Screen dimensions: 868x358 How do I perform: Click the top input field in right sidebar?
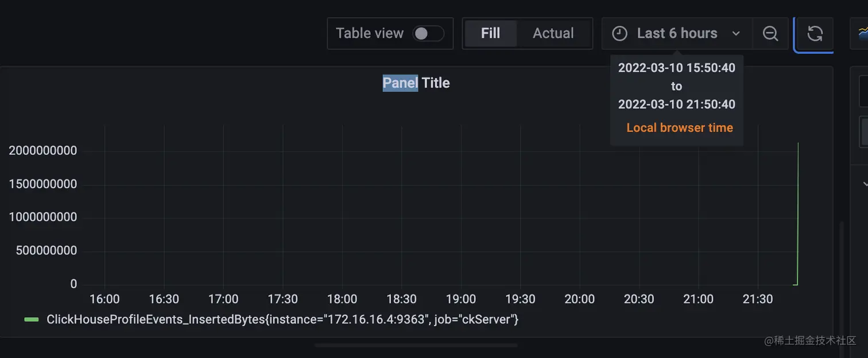pos(863,91)
